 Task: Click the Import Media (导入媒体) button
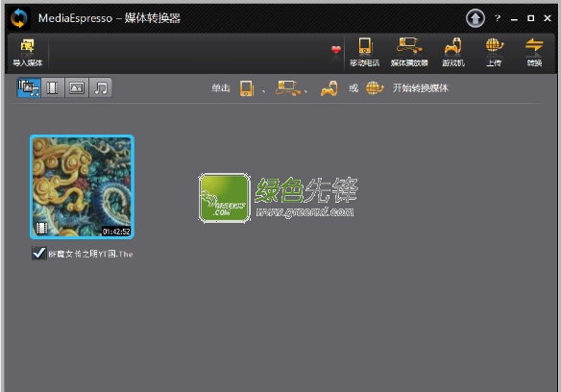click(x=28, y=53)
